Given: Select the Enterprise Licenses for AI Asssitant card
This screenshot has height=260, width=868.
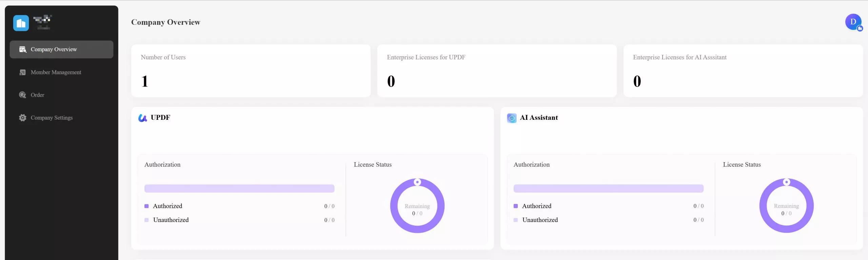Looking at the screenshot, I should pos(743,71).
